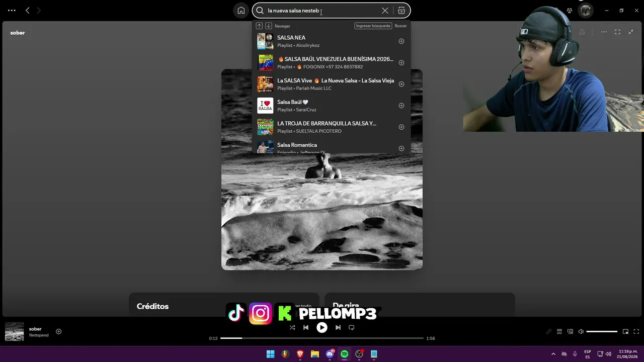Navigate up with the up-arrow key hint
Image resolution: width=644 pixels, height=362 pixels.
259,26
